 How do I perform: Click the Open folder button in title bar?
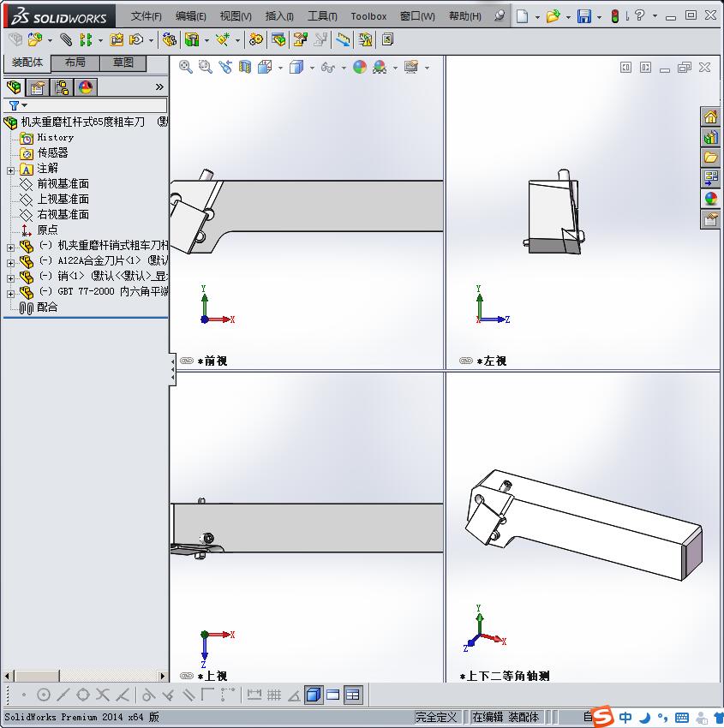[x=553, y=16]
